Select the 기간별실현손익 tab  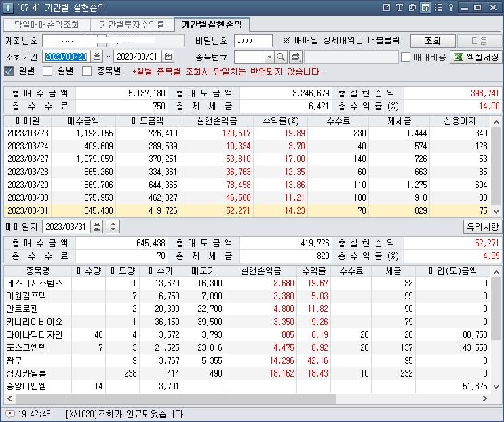[x=212, y=24]
